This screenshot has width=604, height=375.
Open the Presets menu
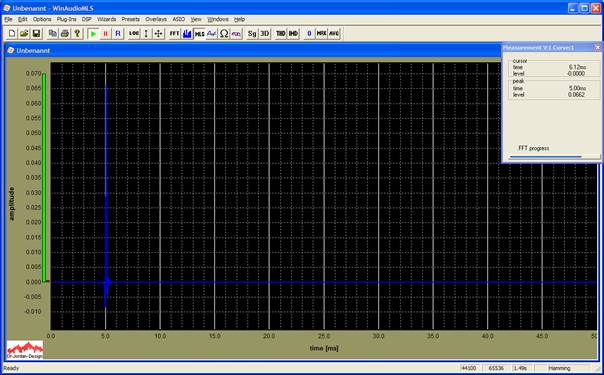pos(131,19)
